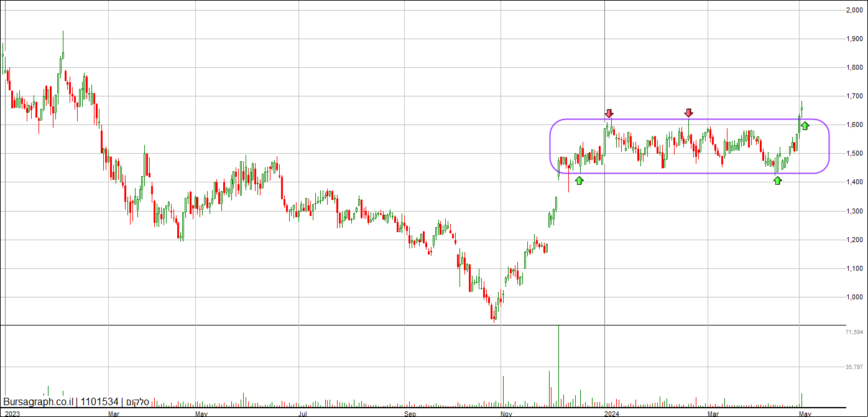Click the 1,200 price level label
868x417 pixels.
click(854, 240)
